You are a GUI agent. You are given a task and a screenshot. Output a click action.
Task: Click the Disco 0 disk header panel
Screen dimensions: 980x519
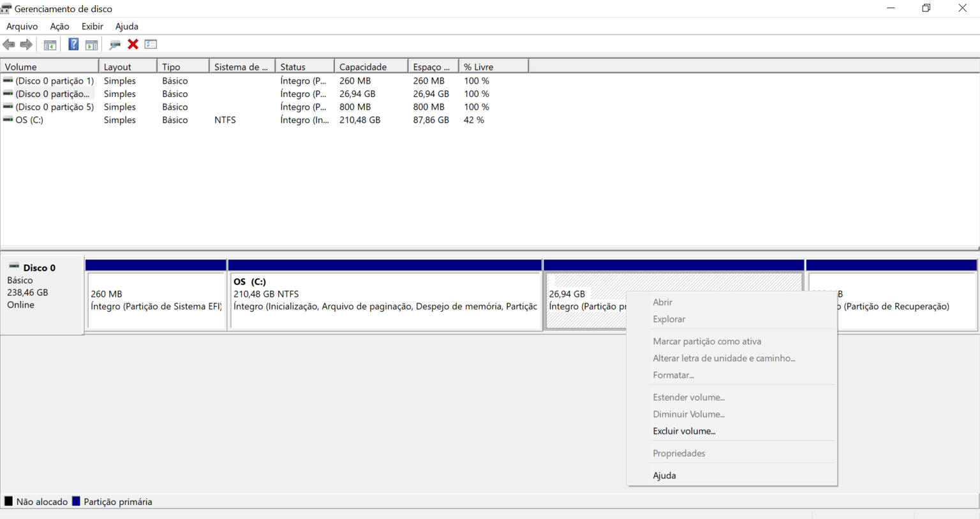coord(42,295)
